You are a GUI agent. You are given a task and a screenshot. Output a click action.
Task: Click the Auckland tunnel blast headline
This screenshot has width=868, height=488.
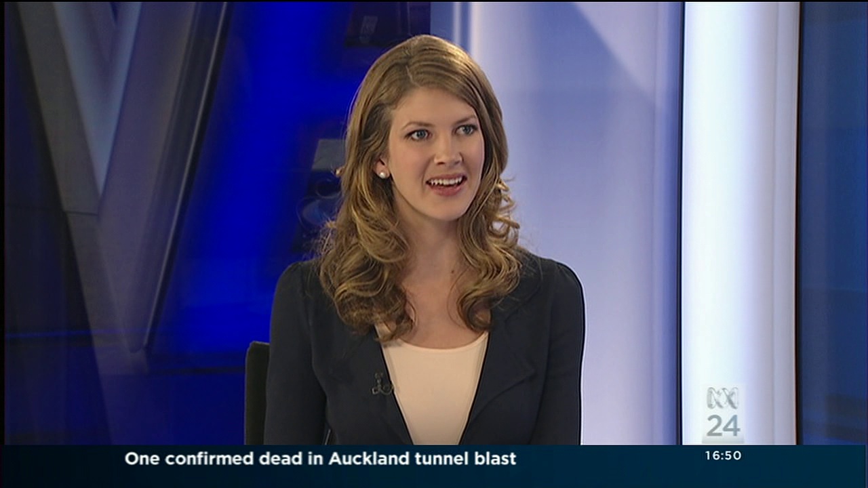click(x=320, y=459)
